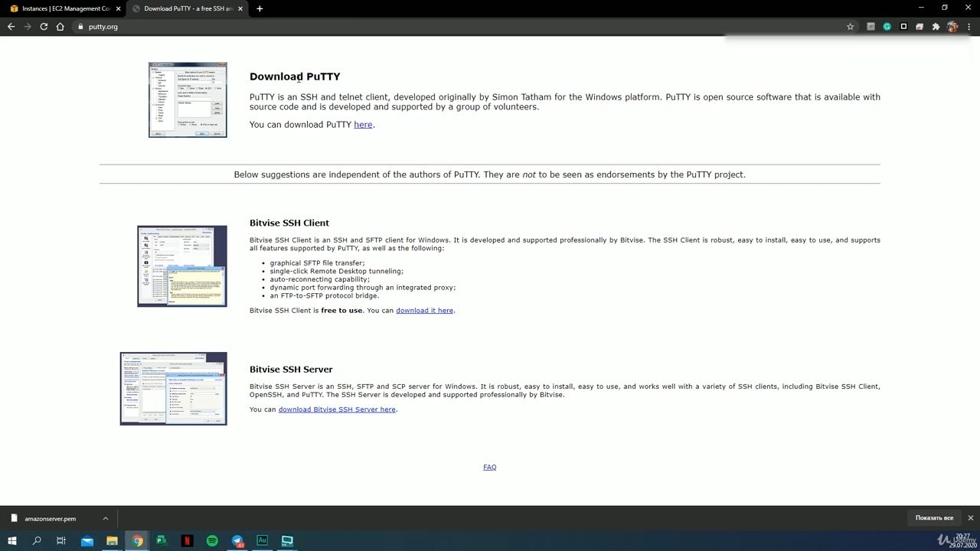The height and width of the screenshot is (551, 980).
Task: Click the Bitvise SSH Server screenshot
Action: [174, 389]
